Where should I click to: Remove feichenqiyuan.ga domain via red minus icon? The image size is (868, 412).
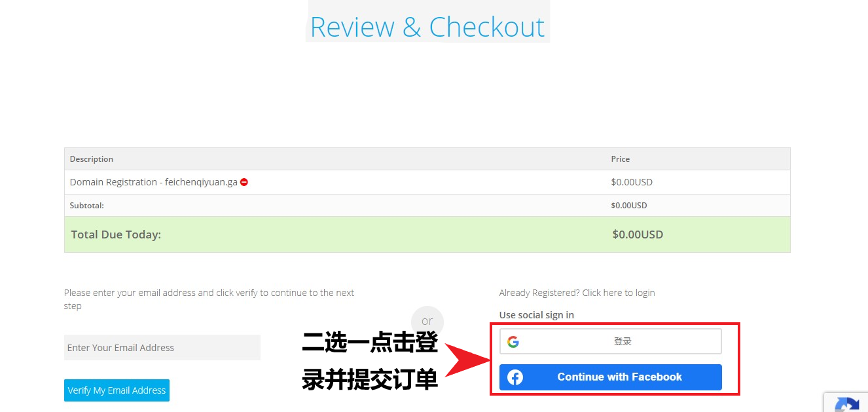[x=244, y=182]
